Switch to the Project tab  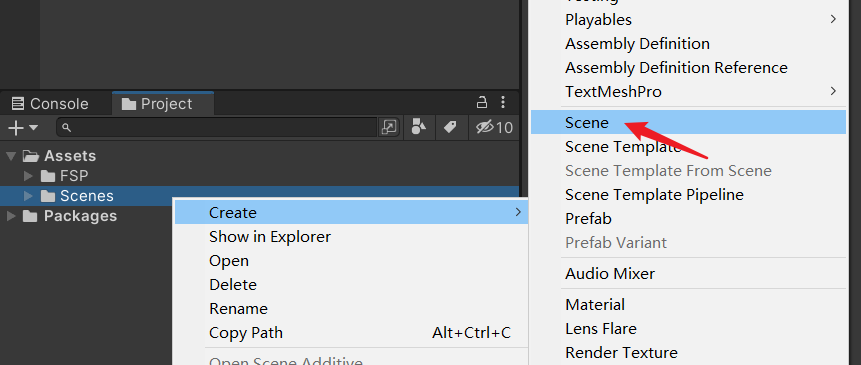point(163,103)
